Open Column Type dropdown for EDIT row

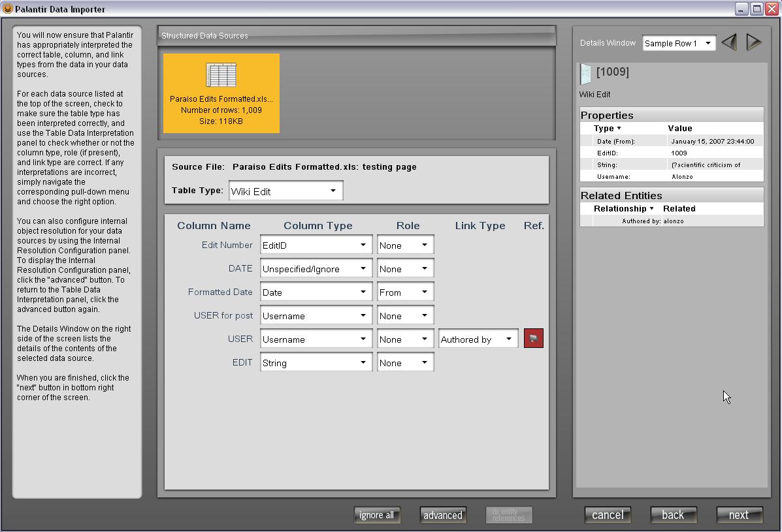(x=316, y=363)
